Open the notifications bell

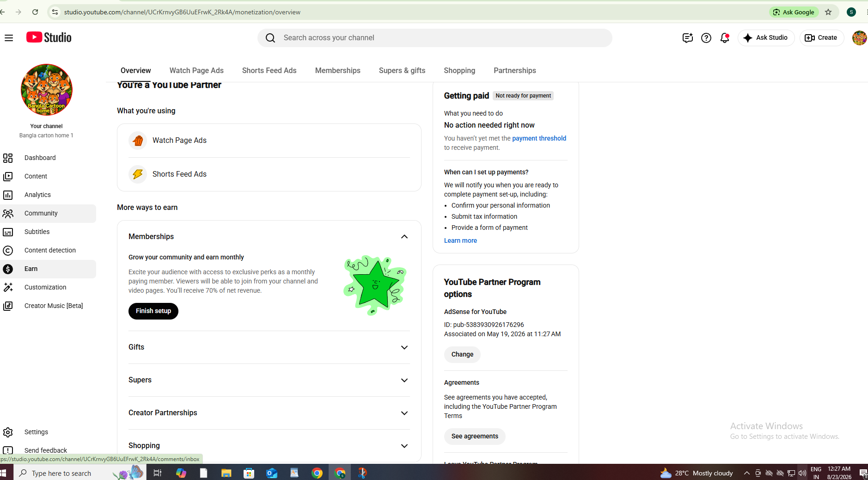click(725, 38)
